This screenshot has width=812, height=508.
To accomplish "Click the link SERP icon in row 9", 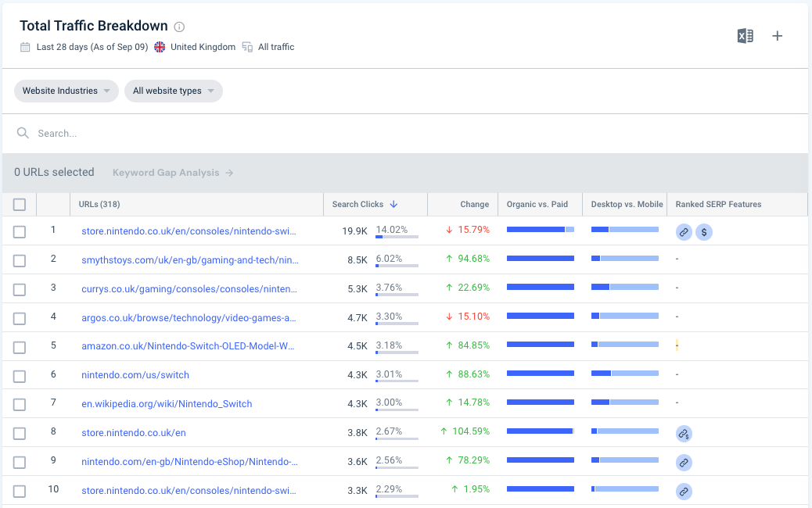I will tap(684, 463).
